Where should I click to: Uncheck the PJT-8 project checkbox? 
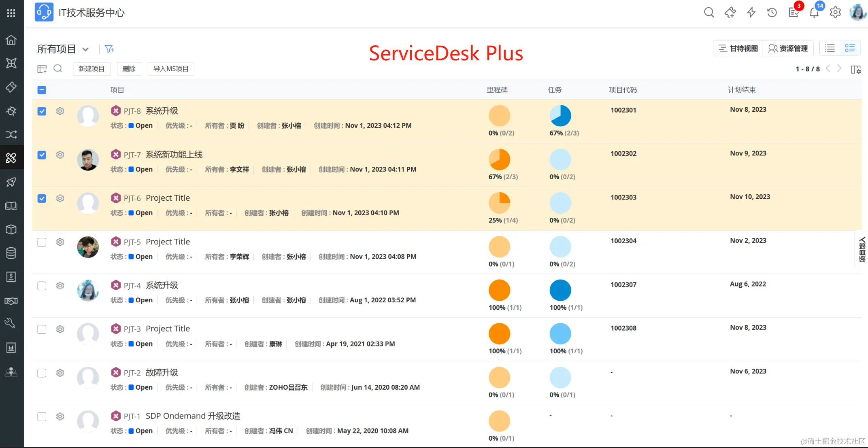(x=42, y=111)
